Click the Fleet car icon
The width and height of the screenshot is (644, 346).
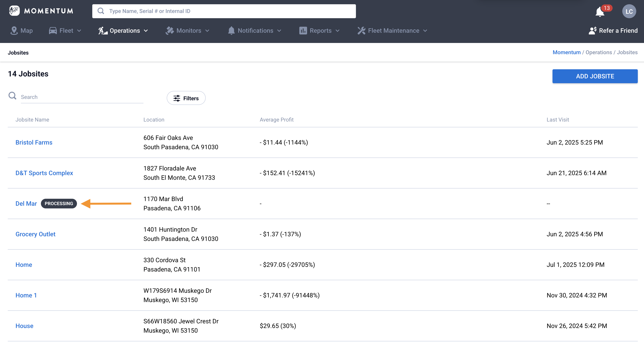(53, 30)
